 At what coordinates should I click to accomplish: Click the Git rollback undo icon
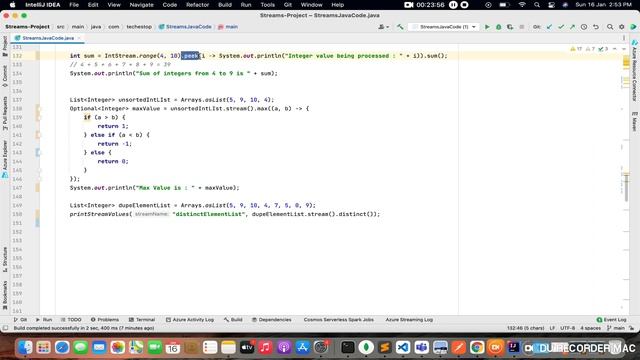[596, 27]
